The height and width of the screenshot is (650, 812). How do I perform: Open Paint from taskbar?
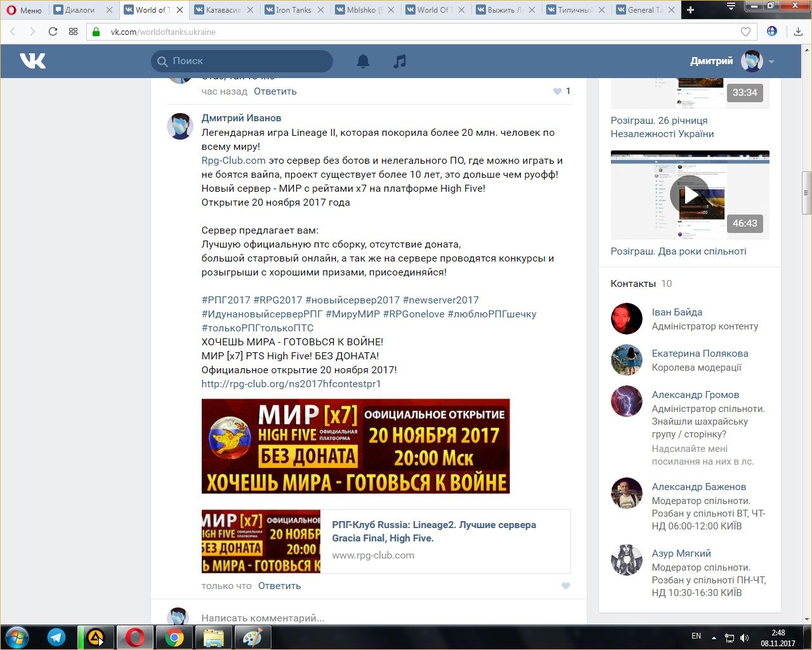pos(253,637)
